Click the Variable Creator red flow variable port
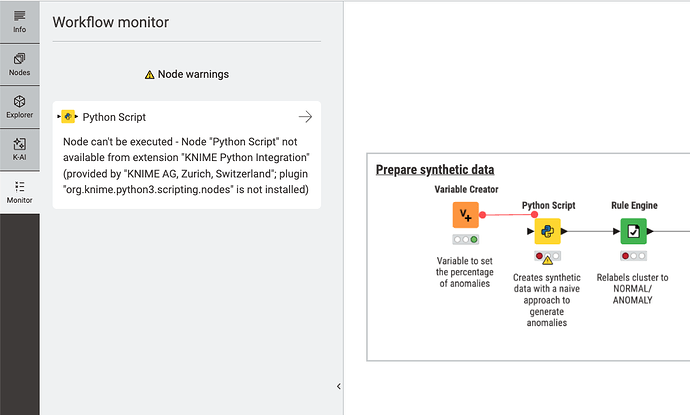Image resolution: width=690 pixels, height=415 pixels. point(482,214)
